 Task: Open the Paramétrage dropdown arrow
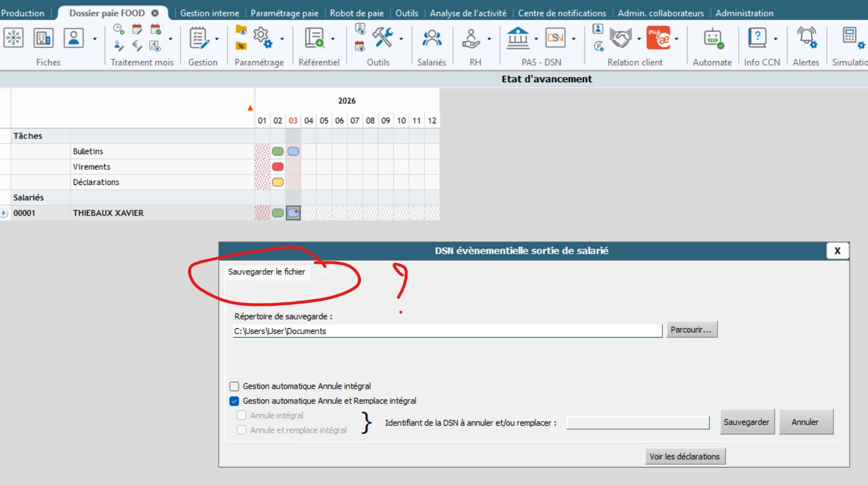coord(282,39)
